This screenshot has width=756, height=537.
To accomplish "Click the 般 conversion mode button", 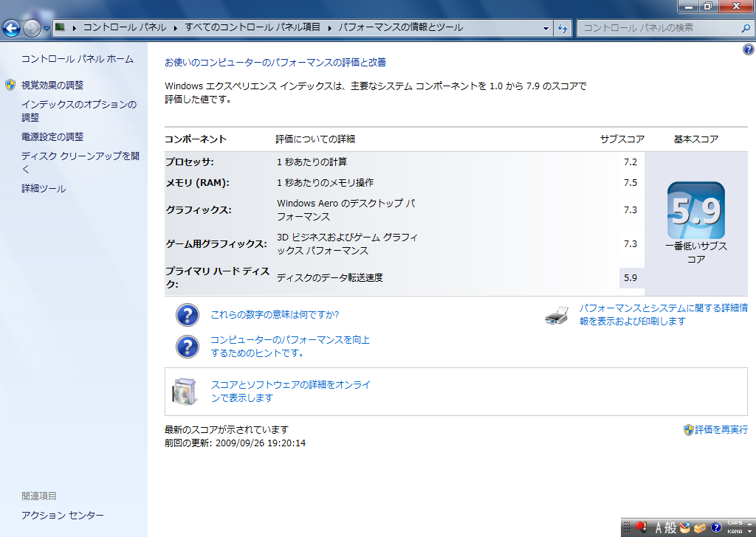I will pos(670,528).
